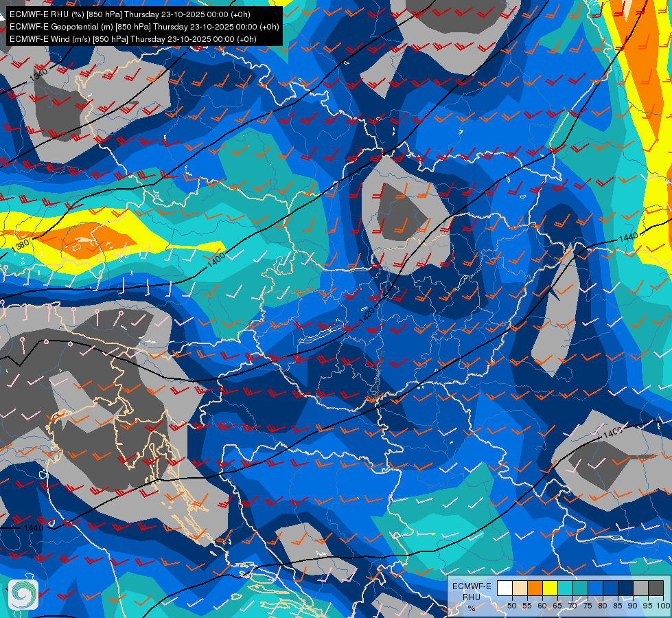Click the 1340 geopotential contour label
672x618 pixels.
[x=38, y=74]
